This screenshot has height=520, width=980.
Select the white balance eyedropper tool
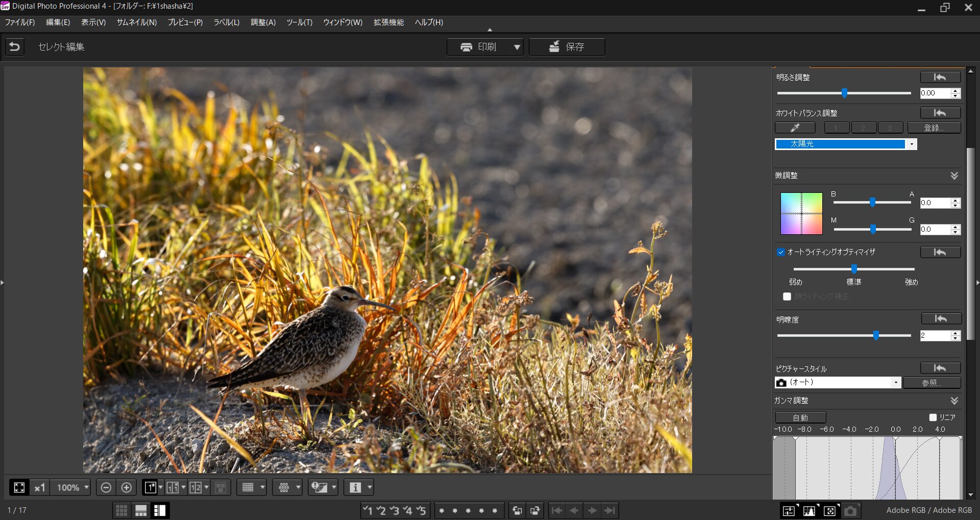click(795, 128)
